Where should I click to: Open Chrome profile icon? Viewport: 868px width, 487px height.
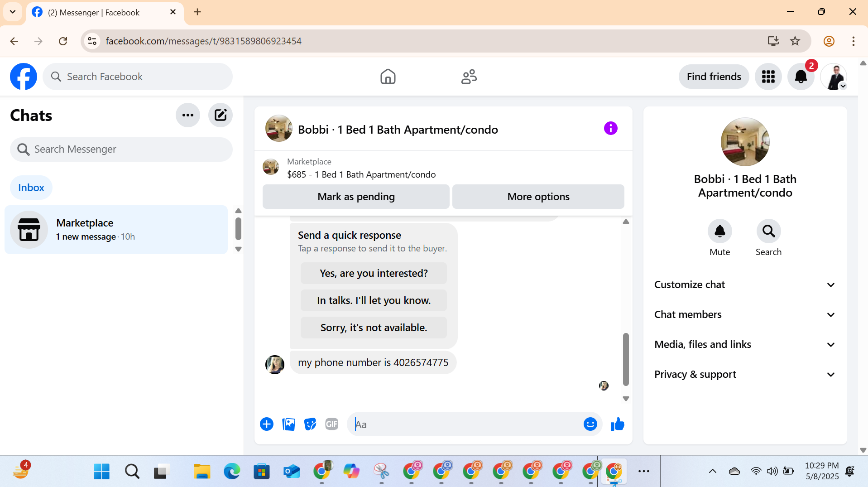(x=829, y=41)
